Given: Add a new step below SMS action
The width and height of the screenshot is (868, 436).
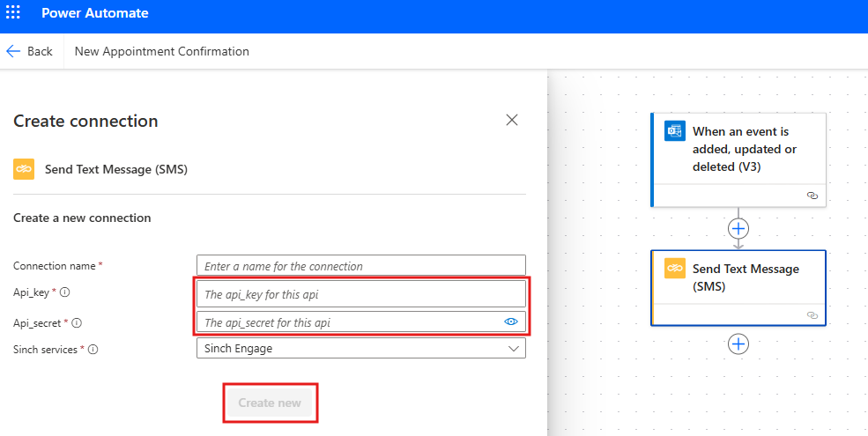Looking at the screenshot, I should point(738,344).
